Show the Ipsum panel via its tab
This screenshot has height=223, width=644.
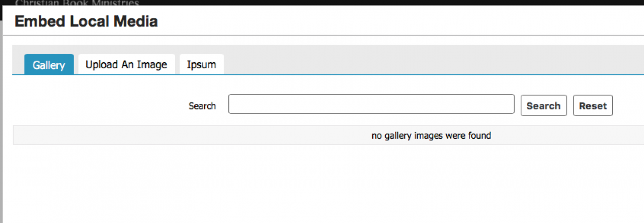pos(201,64)
